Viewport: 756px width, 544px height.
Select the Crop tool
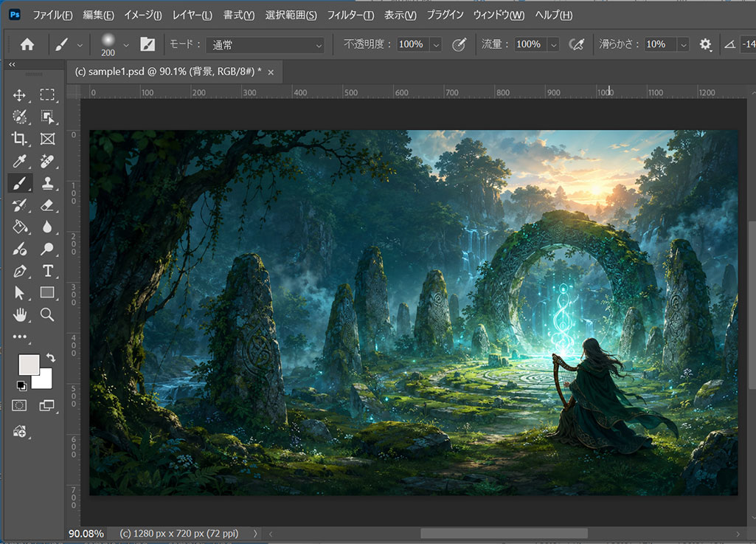coord(19,139)
